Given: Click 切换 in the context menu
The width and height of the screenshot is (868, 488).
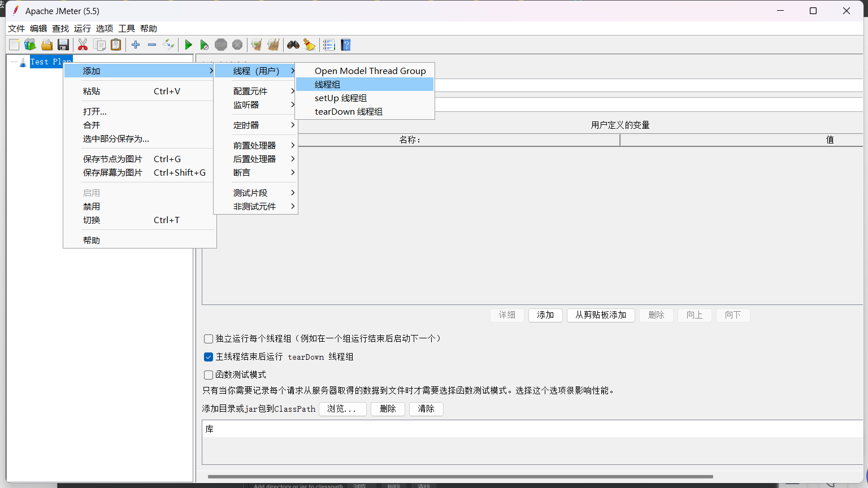Looking at the screenshot, I should point(140,220).
